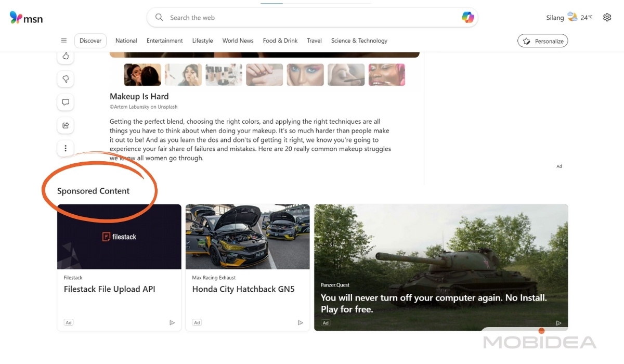The image size is (624, 364).
Task: Click the MSN logo
Action: tap(26, 18)
